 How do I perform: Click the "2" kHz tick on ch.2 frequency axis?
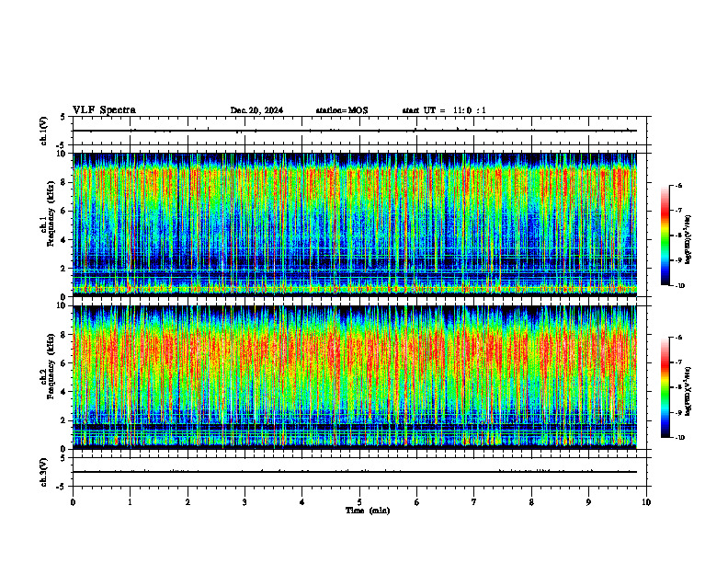[x=64, y=420]
